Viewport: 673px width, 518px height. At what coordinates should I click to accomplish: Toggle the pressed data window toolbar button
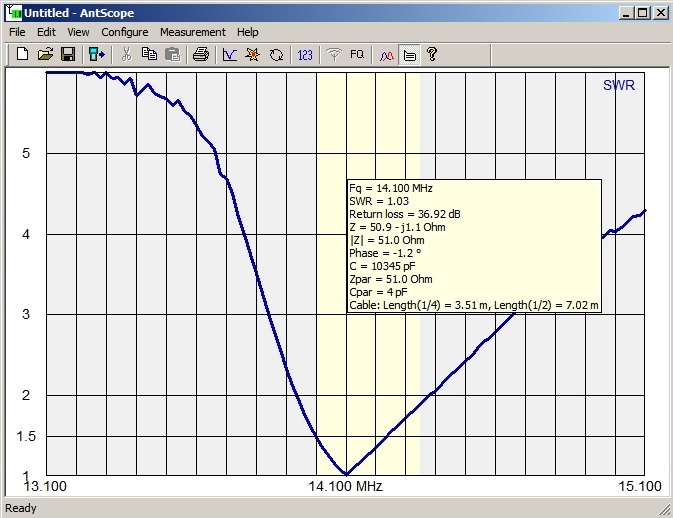click(x=409, y=55)
